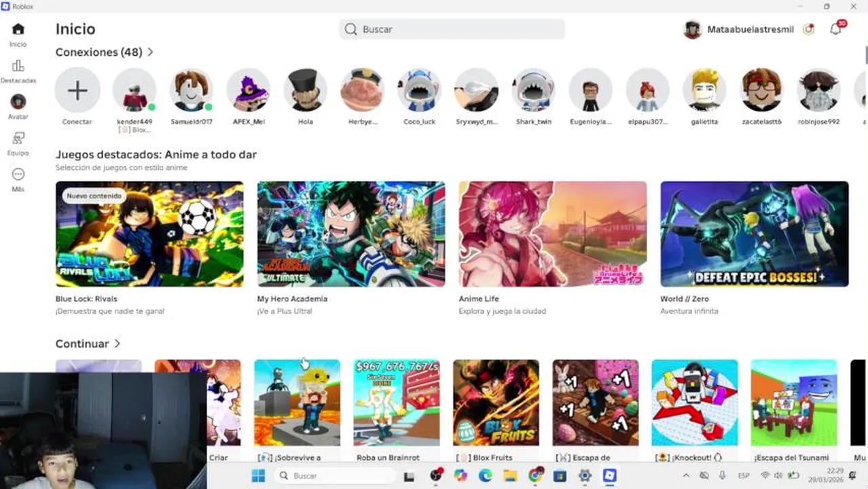
Task: Click the page vertical scrollbar
Action: [866, 54]
